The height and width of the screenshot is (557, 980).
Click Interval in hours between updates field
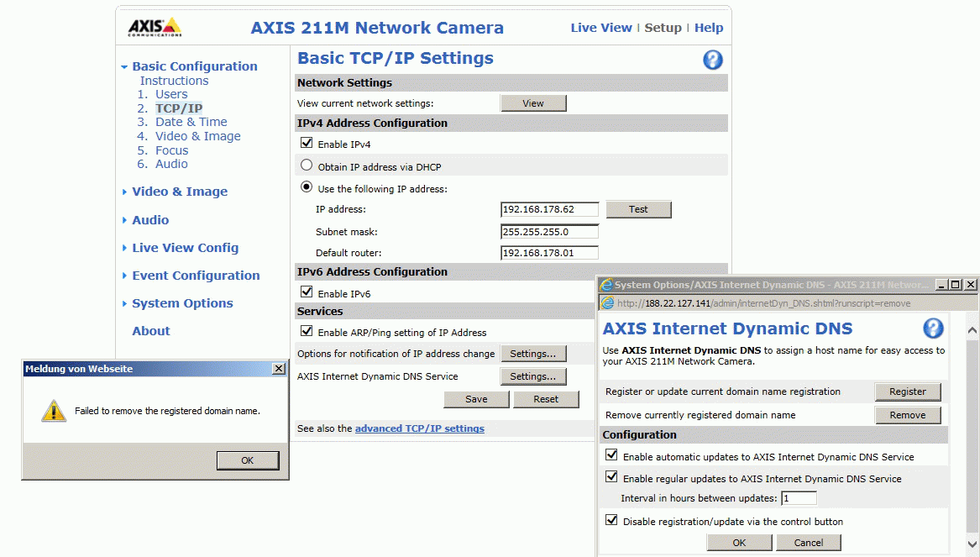[799, 498]
